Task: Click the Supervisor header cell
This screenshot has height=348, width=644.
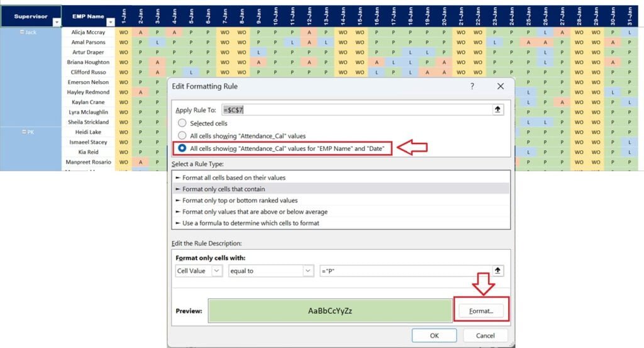Action: pyautogui.click(x=31, y=16)
